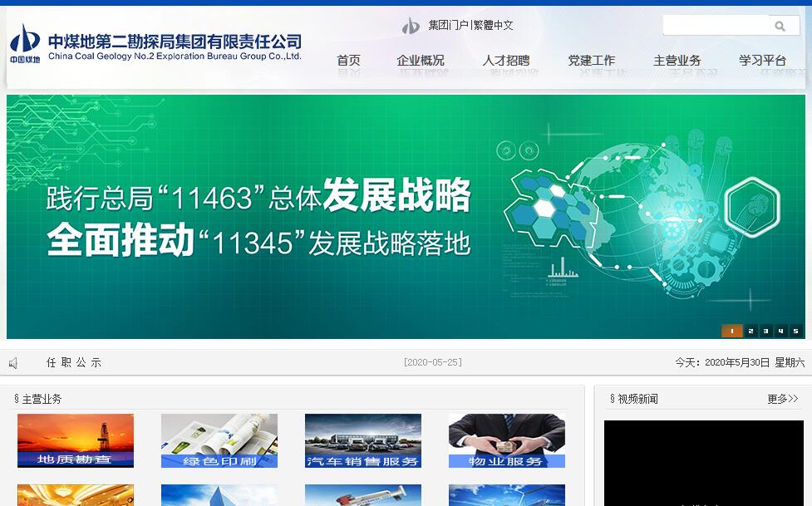This screenshot has width=812, height=506.
Task: Switch to banner slide 3
Action: coord(765,331)
